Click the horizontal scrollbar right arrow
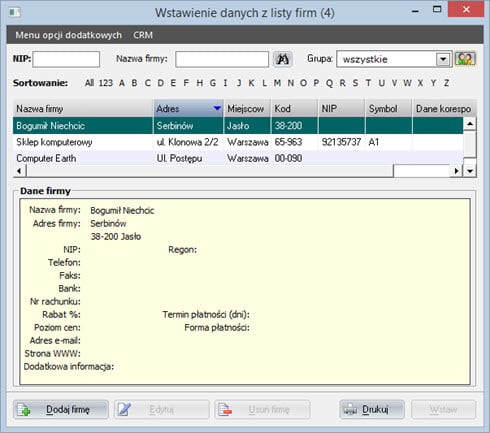This screenshot has height=433, width=490. (x=456, y=171)
